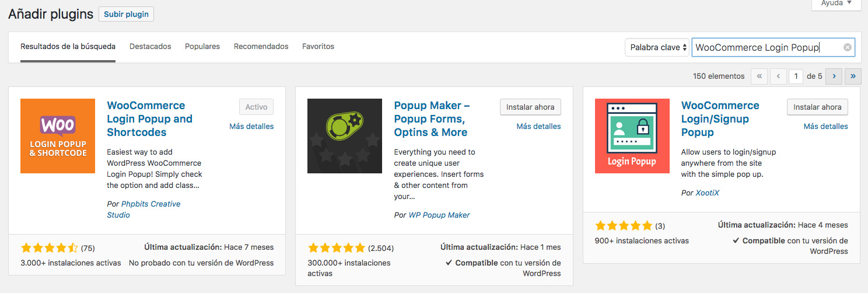Click the WooCommerce Login Popup & Shortcode plugin icon
Screen dimensions: 868x293
coord(58,136)
